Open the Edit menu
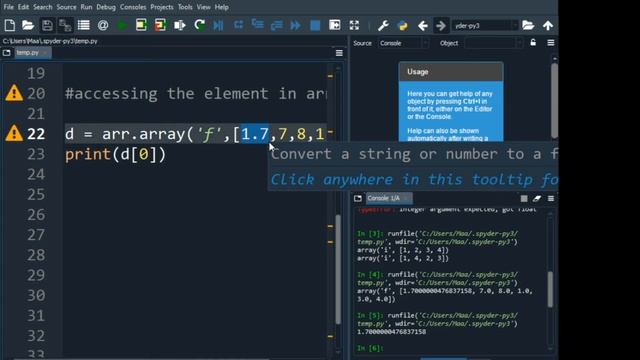This screenshot has width=640, height=360. [x=23, y=7]
